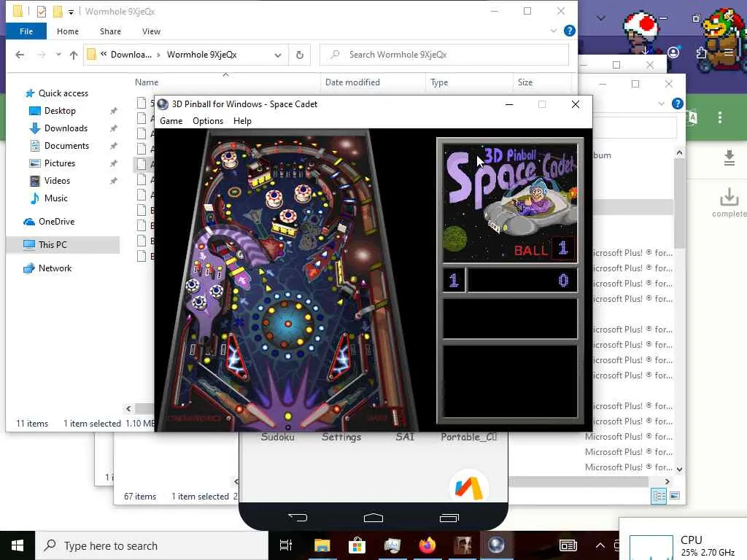
Task: Open the SAI app label on phone
Action: (x=404, y=437)
